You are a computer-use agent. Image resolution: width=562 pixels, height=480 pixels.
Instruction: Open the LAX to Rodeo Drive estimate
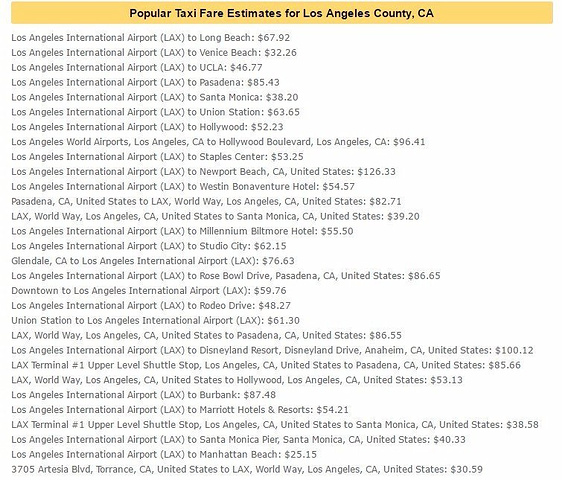151,305
